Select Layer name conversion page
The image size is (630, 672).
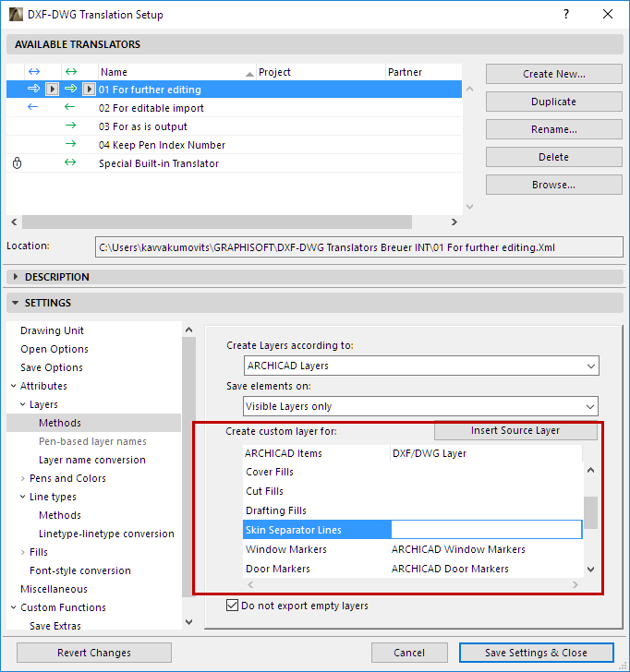click(92, 460)
